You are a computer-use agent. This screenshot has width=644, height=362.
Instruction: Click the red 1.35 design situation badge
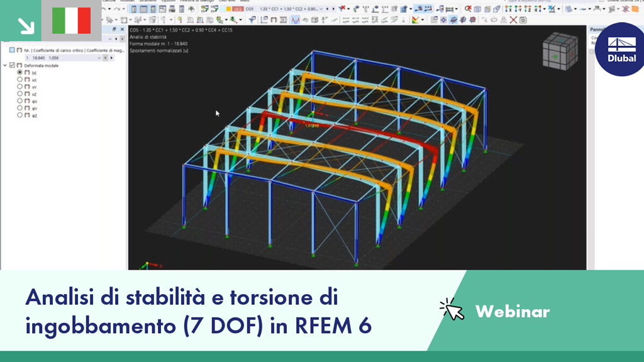pyautogui.click(x=238, y=9)
